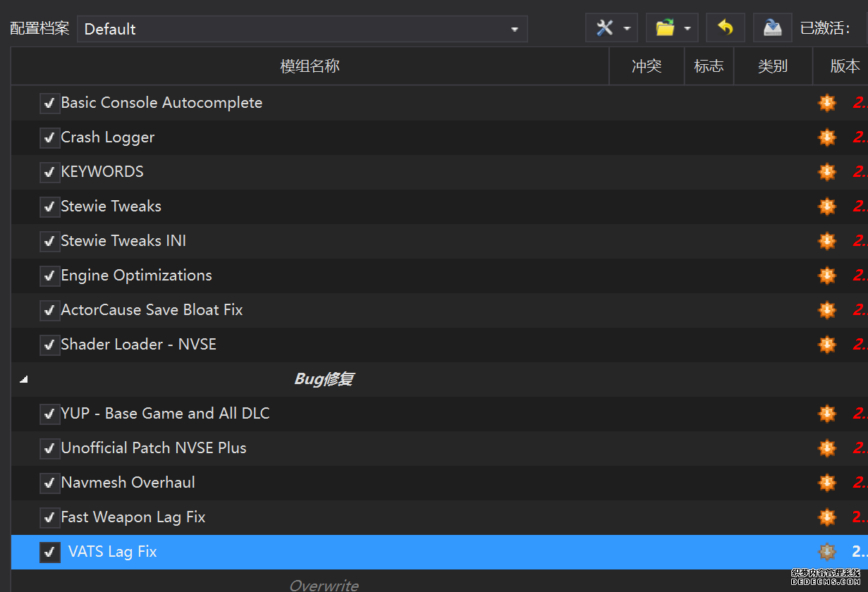Open the Default profile dropdown
The image size is (868, 592).
pos(302,29)
